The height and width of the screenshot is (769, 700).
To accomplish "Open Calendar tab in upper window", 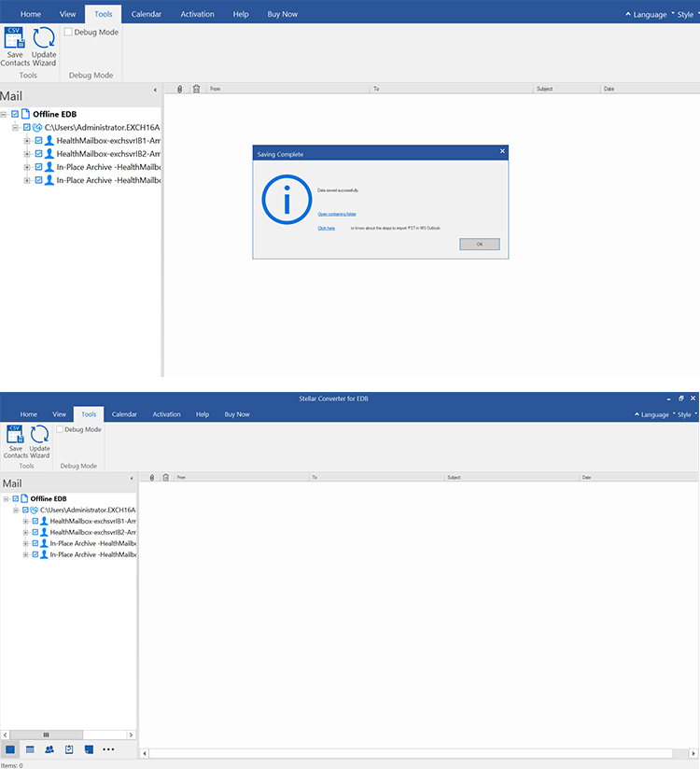I will coord(147,14).
